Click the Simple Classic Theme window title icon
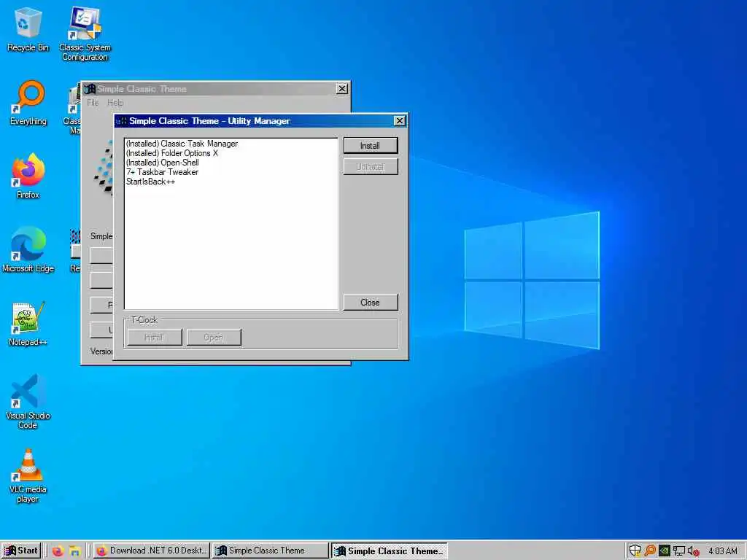 90,88
